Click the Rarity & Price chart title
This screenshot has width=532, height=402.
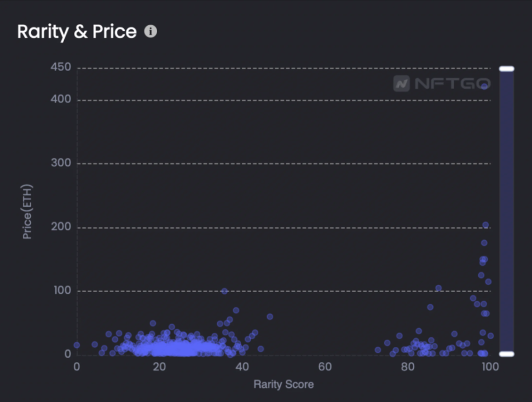77,32
